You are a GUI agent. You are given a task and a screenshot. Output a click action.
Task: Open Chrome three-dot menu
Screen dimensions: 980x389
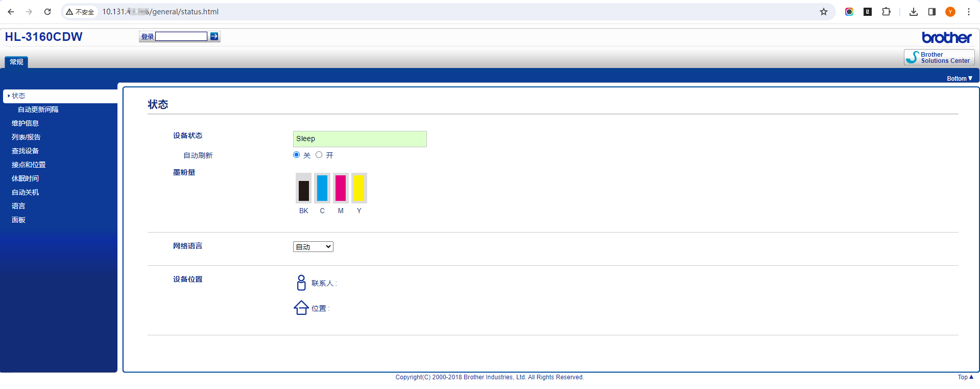969,12
